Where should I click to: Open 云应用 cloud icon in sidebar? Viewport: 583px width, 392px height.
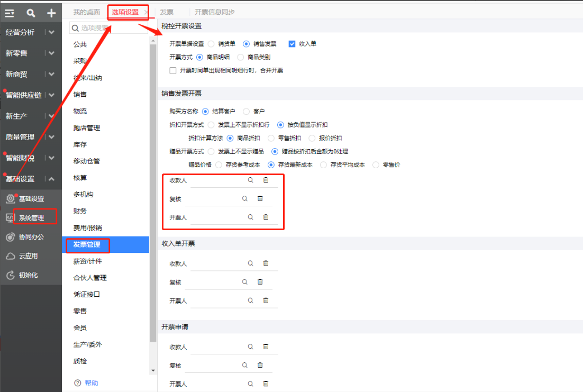tap(10, 256)
